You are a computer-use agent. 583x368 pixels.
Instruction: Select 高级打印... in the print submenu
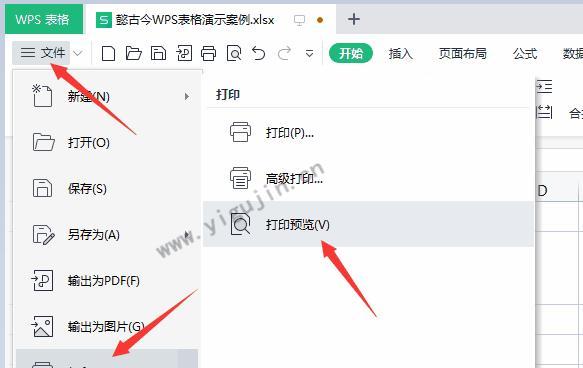pyautogui.click(x=368, y=178)
